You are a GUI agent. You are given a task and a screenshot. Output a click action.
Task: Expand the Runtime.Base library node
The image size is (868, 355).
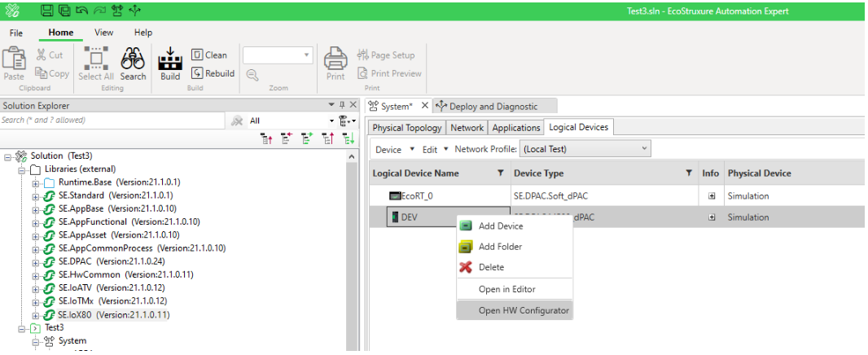pyautogui.click(x=36, y=182)
